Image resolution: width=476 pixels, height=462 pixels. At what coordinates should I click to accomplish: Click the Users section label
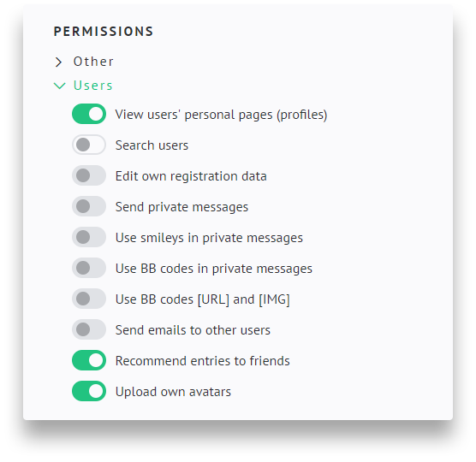click(x=93, y=86)
